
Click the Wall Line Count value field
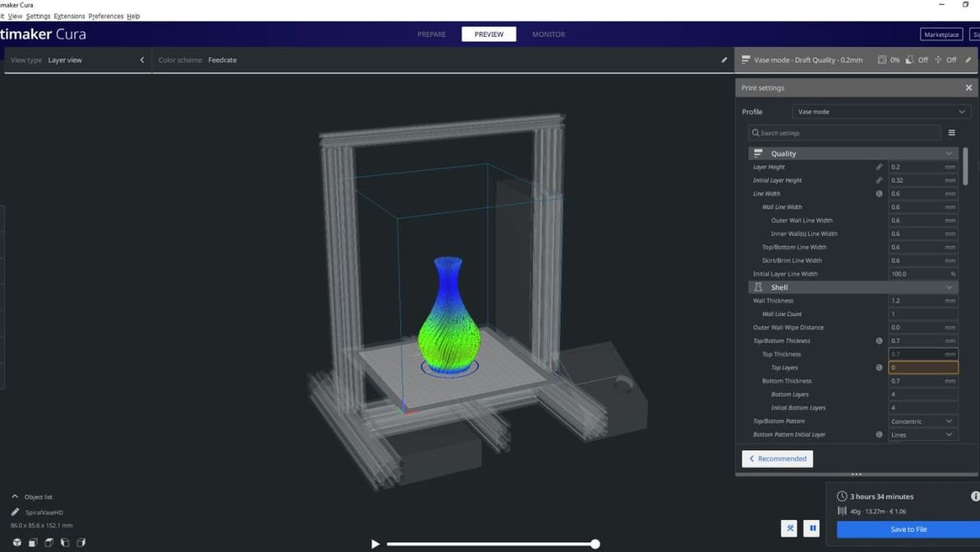923,313
